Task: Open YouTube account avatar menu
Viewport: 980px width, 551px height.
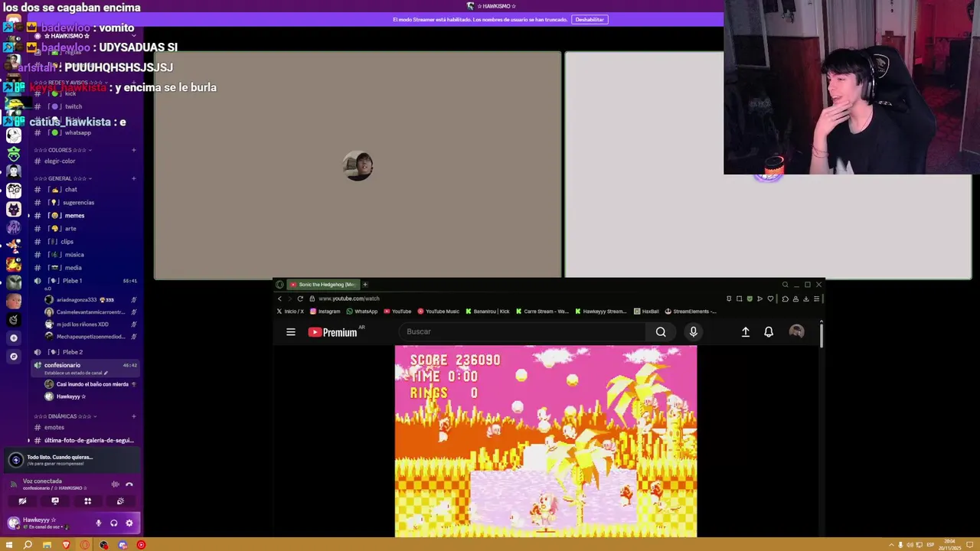Action: (796, 331)
